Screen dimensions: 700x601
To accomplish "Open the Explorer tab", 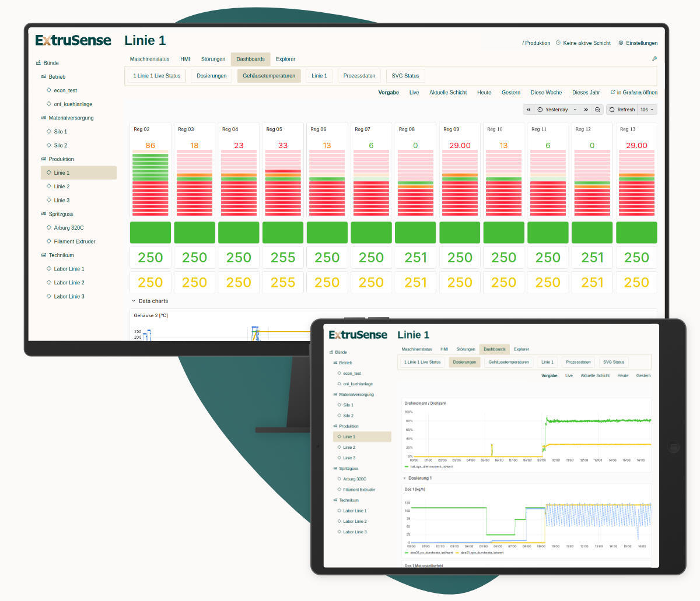I will (x=285, y=59).
